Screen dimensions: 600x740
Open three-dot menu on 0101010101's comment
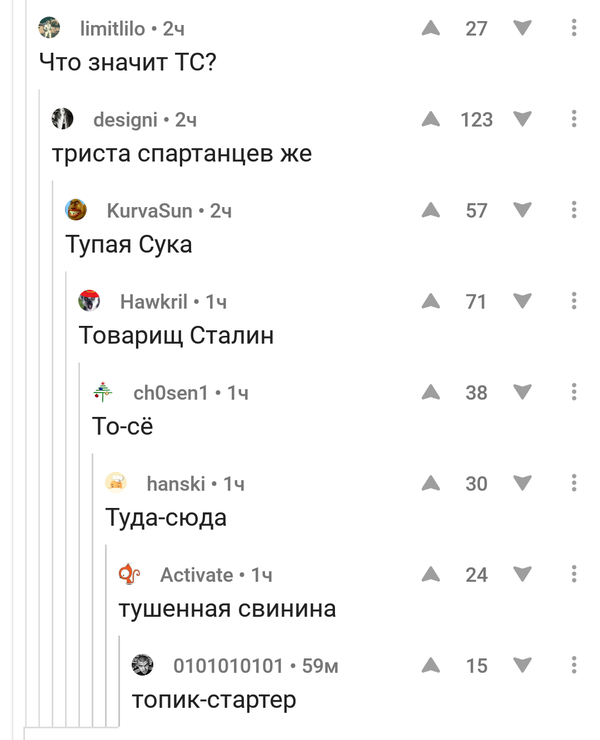(574, 666)
